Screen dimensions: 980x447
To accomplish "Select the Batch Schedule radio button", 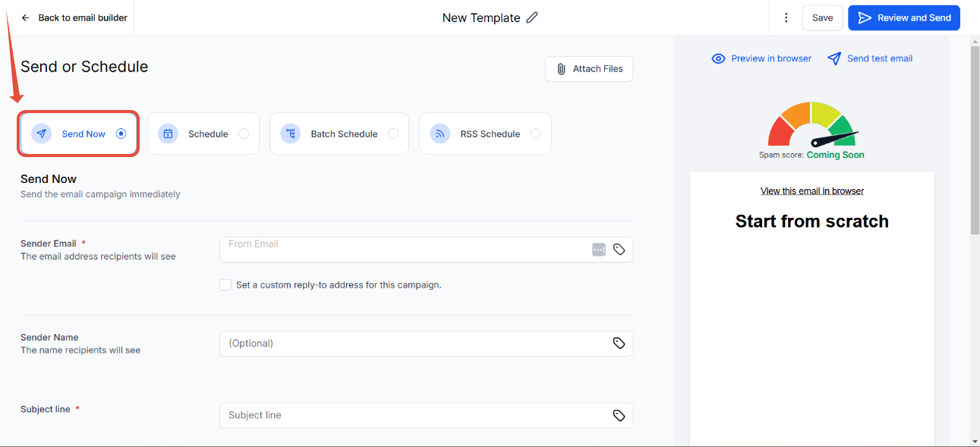I will (x=393, y=134).
